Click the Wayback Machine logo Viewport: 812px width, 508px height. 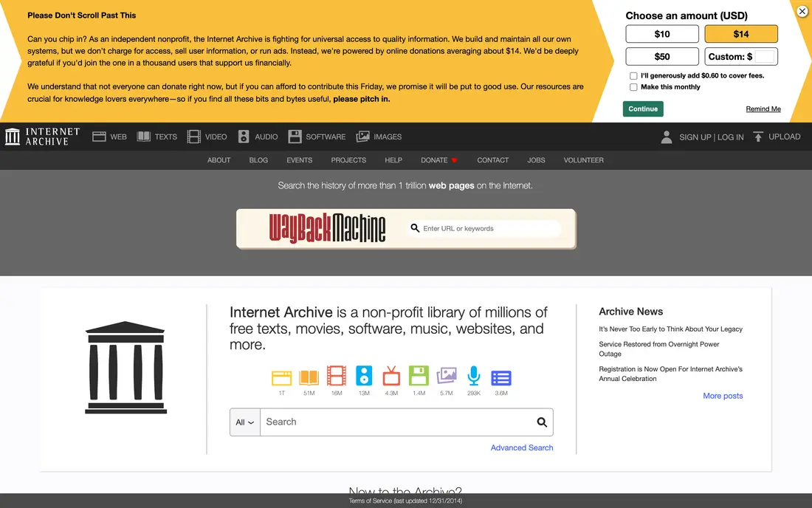pyautogui.click(x=327, y=228)
